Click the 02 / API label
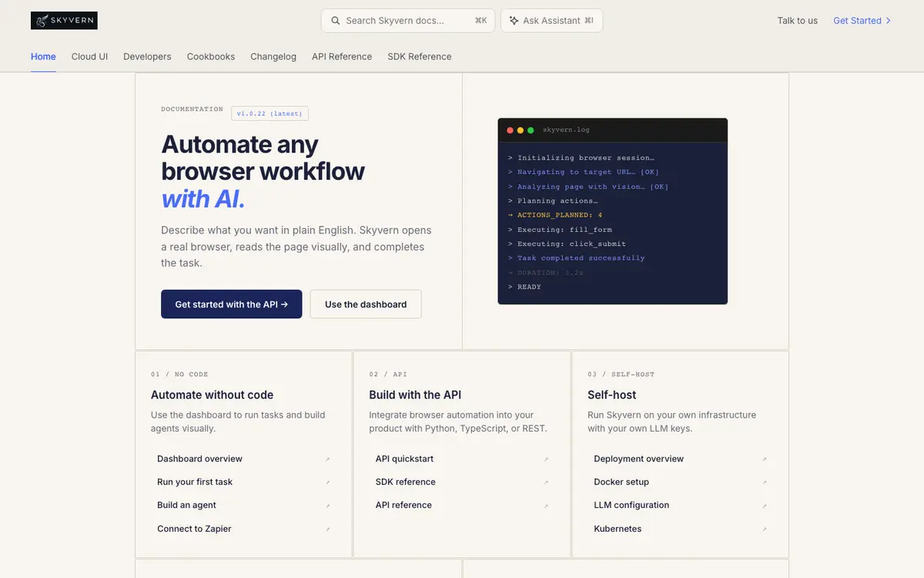The width and height of the screenshot is (924, 578). (388, 375)
